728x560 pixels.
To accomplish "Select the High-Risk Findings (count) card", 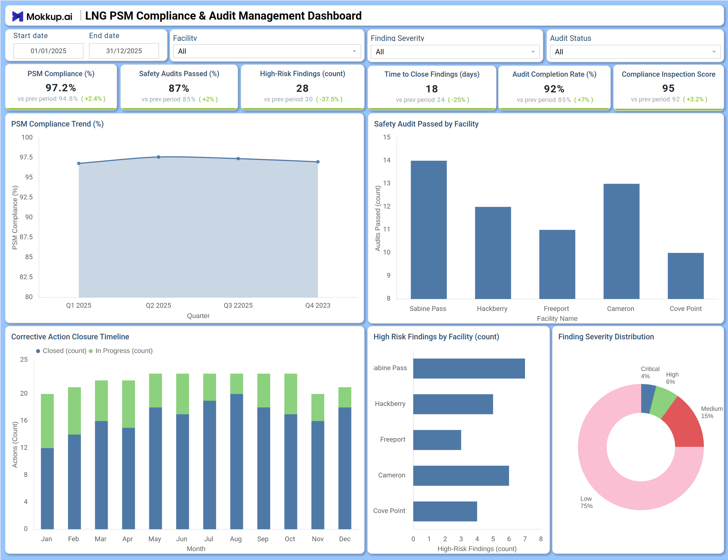I will pyautogui.click(x=302, y=87).
